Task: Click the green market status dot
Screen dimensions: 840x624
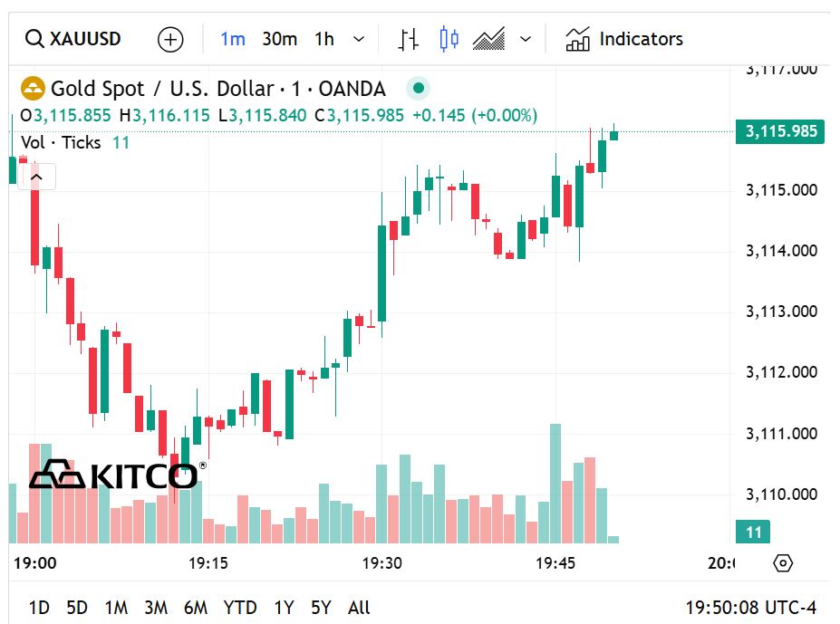Action: pyautogui.click(x=419, y=88)
